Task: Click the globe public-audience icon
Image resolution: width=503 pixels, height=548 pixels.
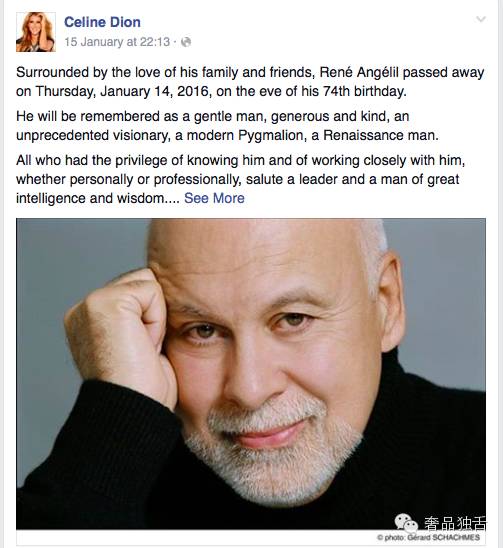Action: [186, 42]
